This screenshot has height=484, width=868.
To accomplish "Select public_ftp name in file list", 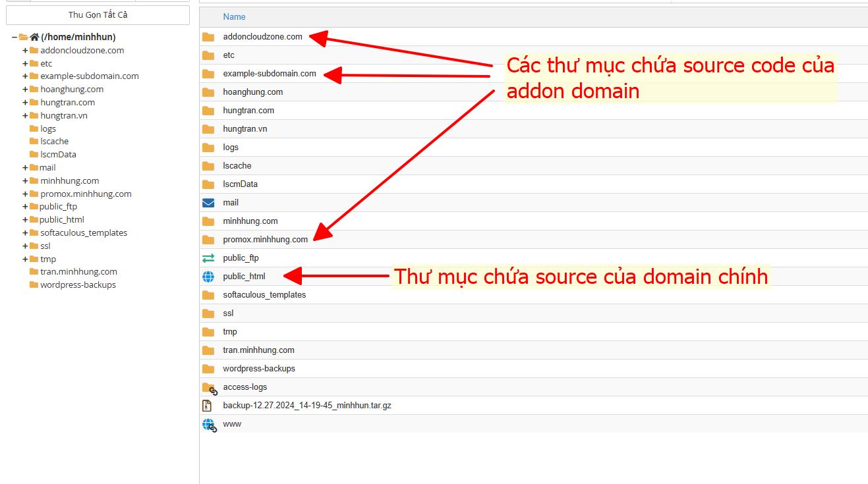I will (x=241, y=258).
